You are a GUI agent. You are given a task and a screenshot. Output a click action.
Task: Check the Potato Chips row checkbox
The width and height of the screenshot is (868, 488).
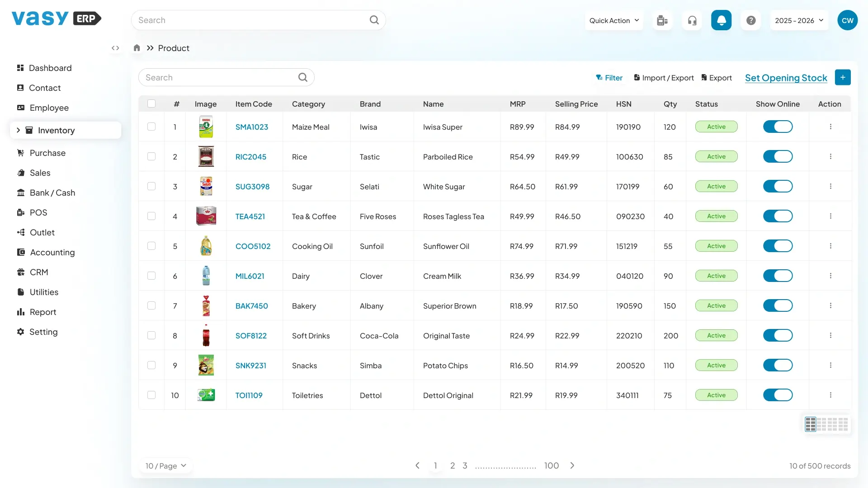[x=151, y=365]
